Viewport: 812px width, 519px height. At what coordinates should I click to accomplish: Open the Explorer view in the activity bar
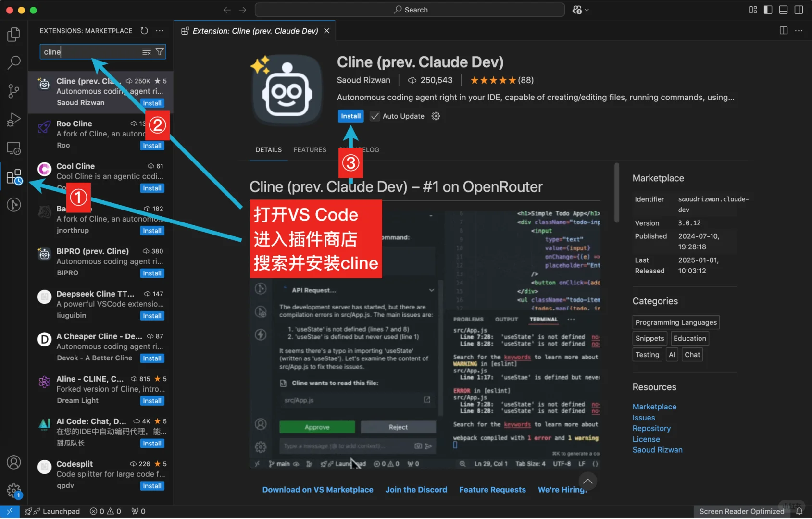(13, 34)
